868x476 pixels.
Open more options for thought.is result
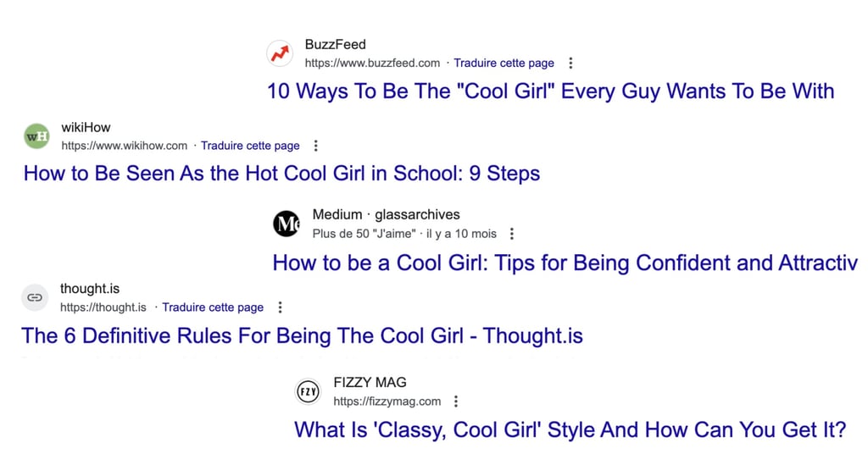click(x=280, y=307)
